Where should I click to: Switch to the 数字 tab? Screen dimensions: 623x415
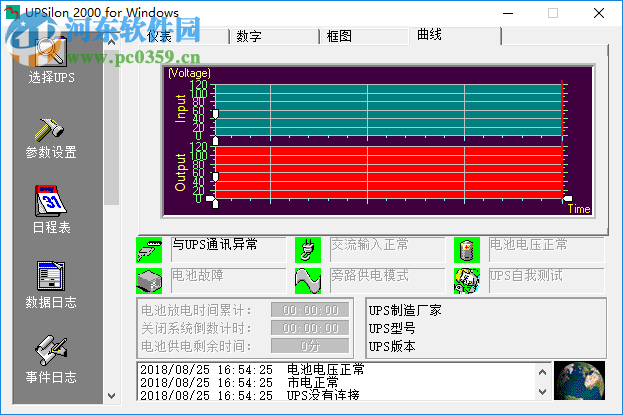(x=274, y=37)
